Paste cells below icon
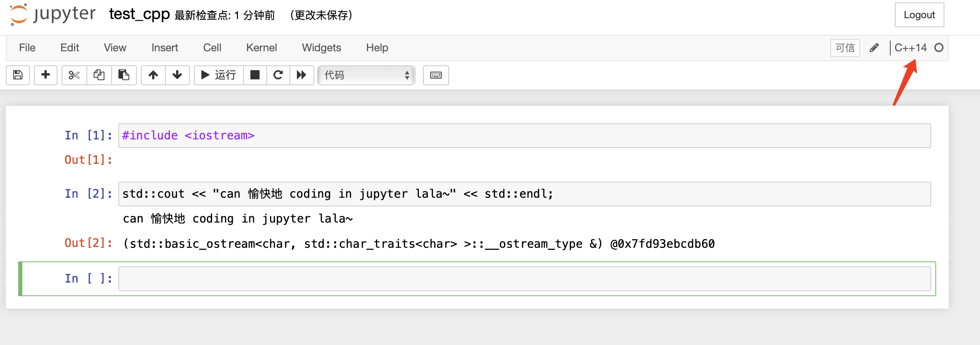The width and height of the screenshot is (980, 345). 124,75
